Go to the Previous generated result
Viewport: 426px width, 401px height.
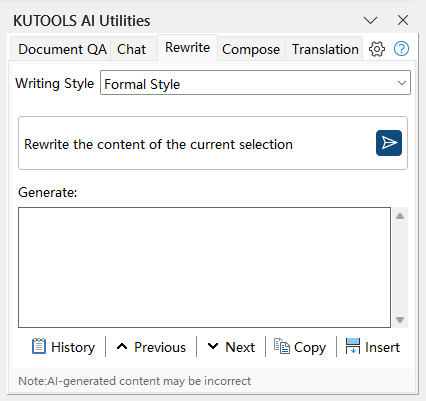(151, 347)
